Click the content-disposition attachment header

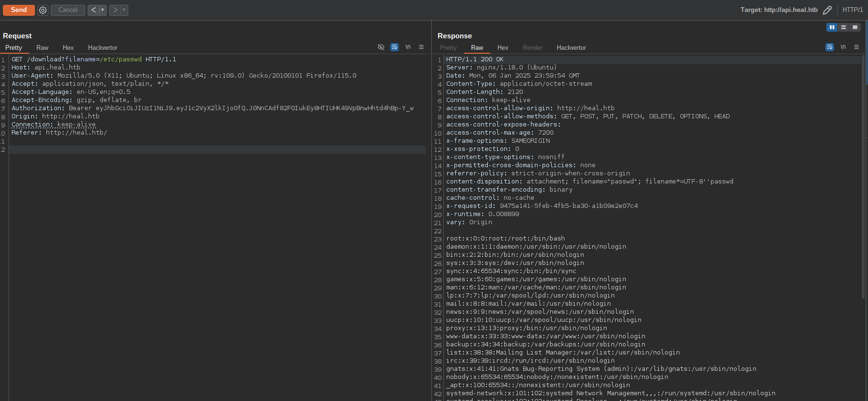pos(590,182)
